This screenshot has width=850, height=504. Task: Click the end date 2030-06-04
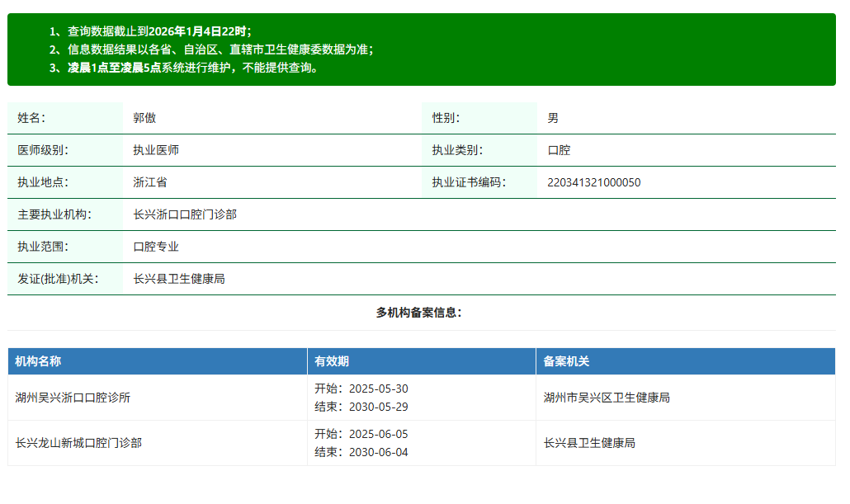click(378, 452)
